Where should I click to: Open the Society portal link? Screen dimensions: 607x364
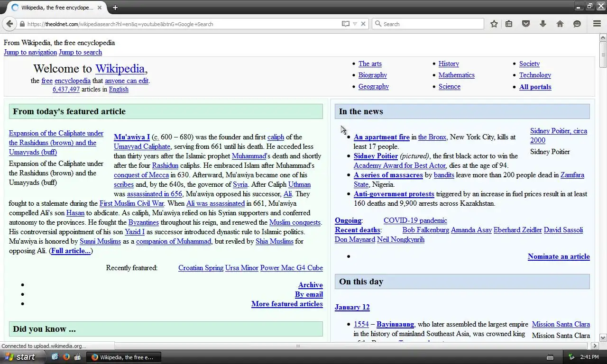[529, 64]
